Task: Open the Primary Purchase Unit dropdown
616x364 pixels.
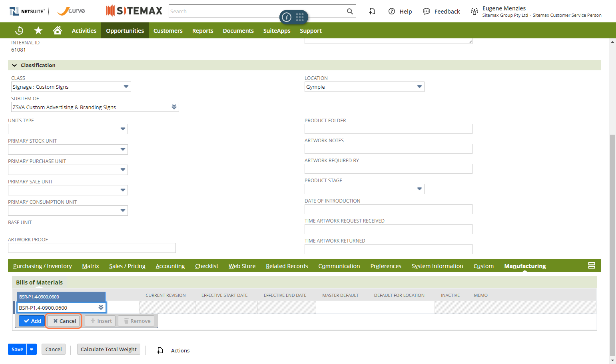Action: point(123,170)
